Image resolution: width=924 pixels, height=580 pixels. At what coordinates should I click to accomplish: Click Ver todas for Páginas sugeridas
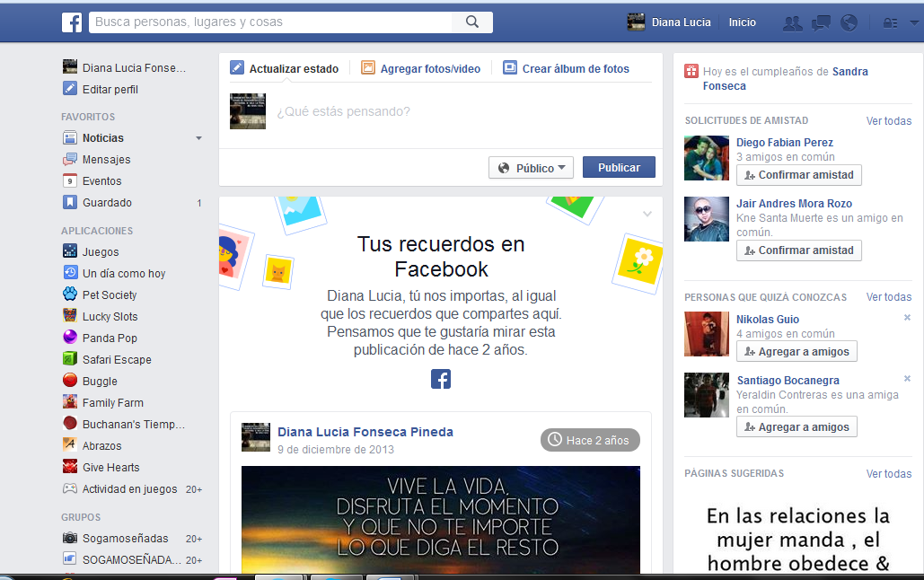click(x=889, y=474)
